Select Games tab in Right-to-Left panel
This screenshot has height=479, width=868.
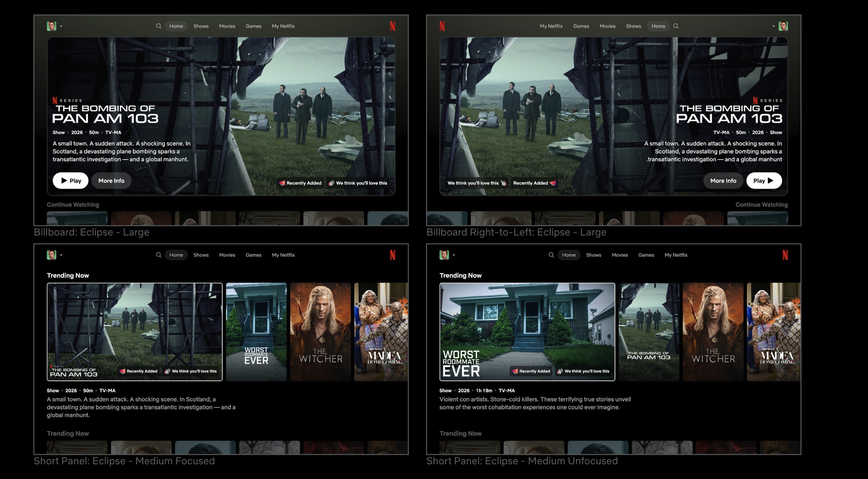point(581,26)
